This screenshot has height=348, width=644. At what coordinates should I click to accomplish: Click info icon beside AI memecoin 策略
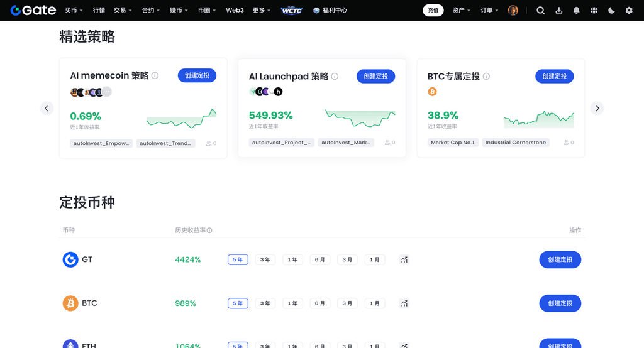[x=155, y=76]
